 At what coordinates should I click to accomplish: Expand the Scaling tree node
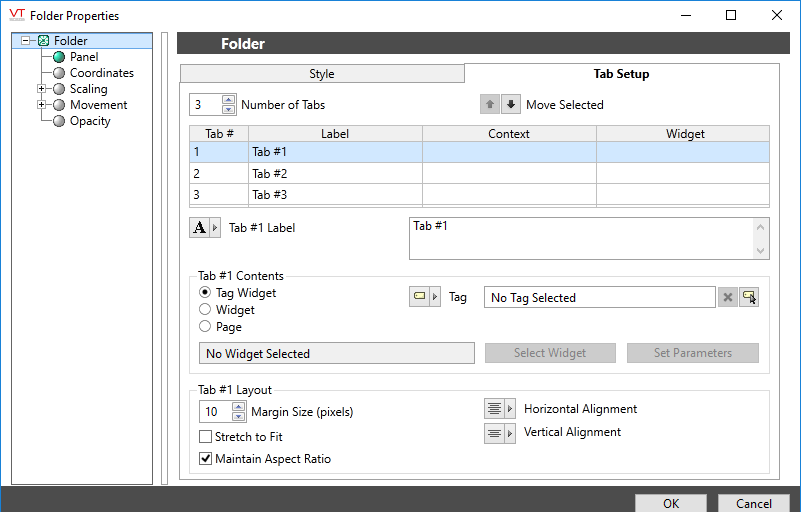[42, 89]
